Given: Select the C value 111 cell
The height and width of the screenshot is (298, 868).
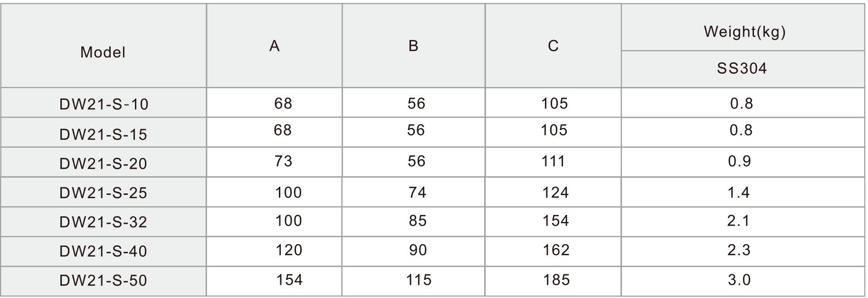Looking at the screenshot, I should tap(553, 163).
